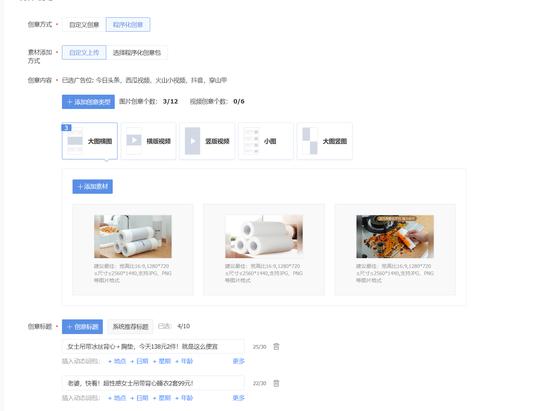Delete the 22/30 title with trash icon
This screenshot has width=540, height=411.
click(x=276, y=383)
